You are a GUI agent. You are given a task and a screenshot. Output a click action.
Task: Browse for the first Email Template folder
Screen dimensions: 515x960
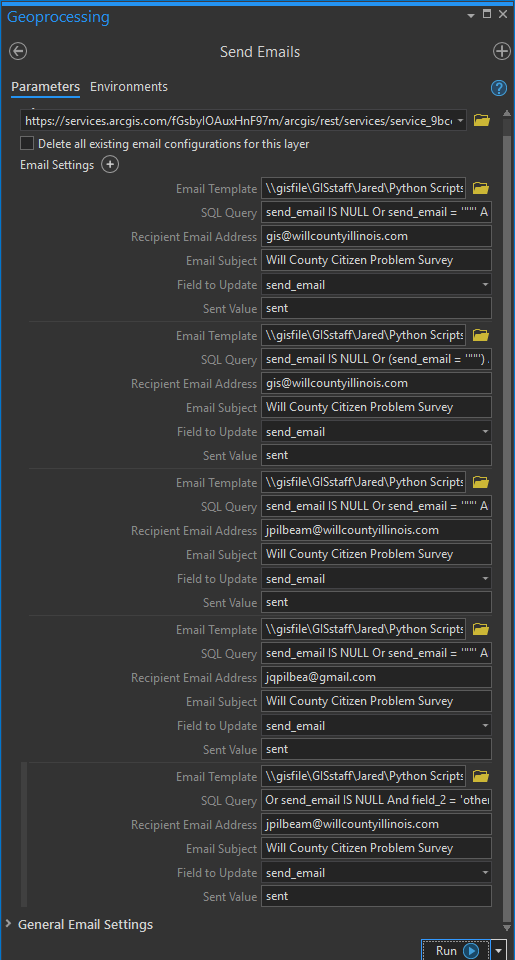pyautogui.click(x=481, y=188)
